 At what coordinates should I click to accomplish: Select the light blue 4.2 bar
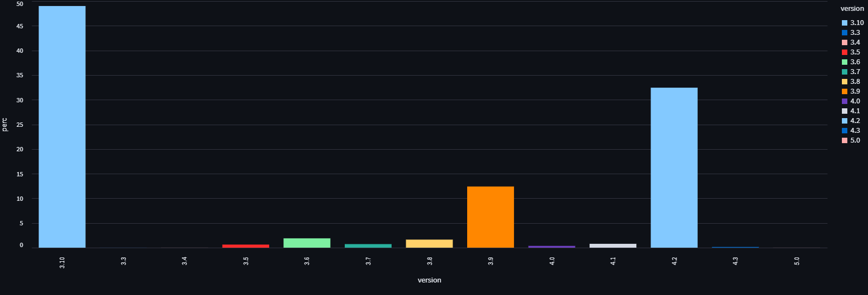click(674, 168)
